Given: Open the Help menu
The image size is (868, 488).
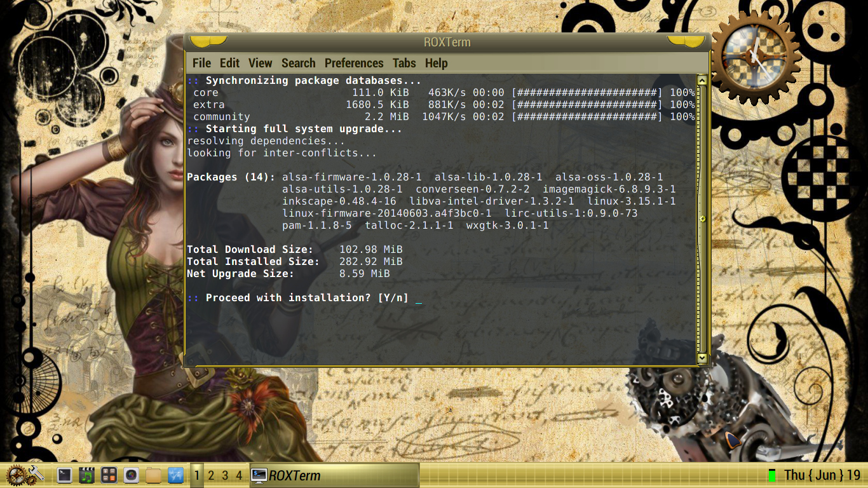Looking at the screenshot, I should coord(437,63).
